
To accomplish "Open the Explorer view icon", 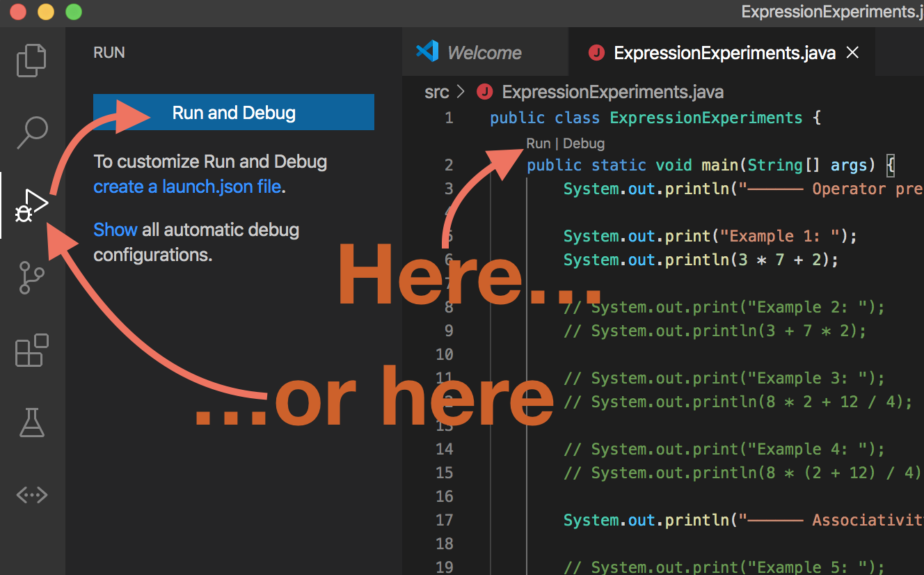I will point(31,60).
